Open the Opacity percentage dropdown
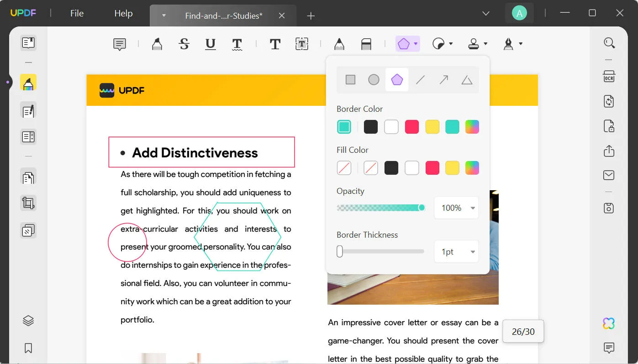638x364 pixels. pyautogui.click(x=456, y=208)
